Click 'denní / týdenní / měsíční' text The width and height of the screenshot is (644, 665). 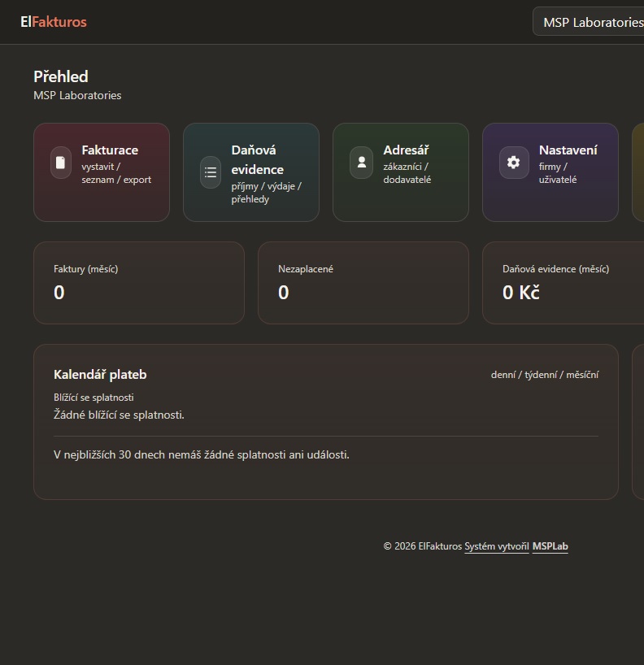click(x=545, y=375)
